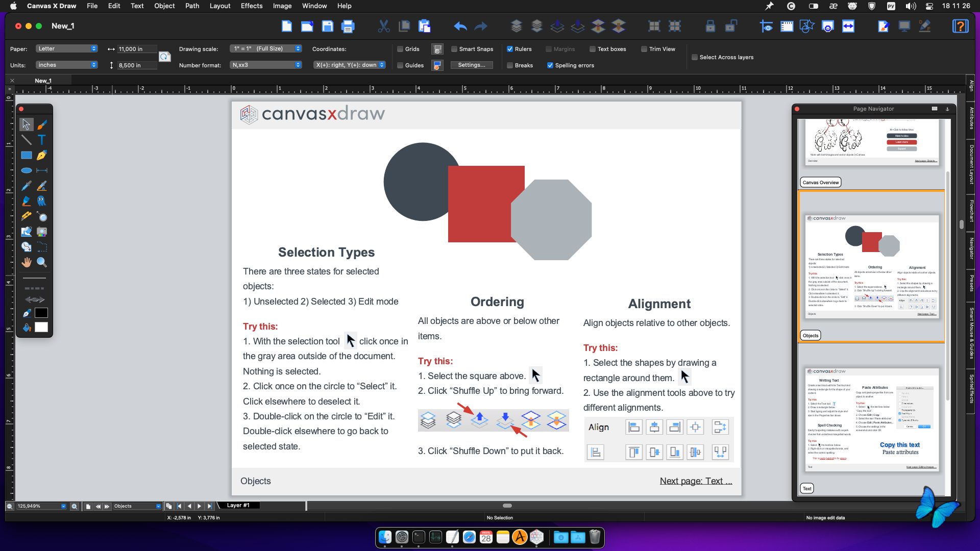Viewport: 980px width, 551px height.
Task: Select the Text tool in toolbox
Action: click(42, 140)
